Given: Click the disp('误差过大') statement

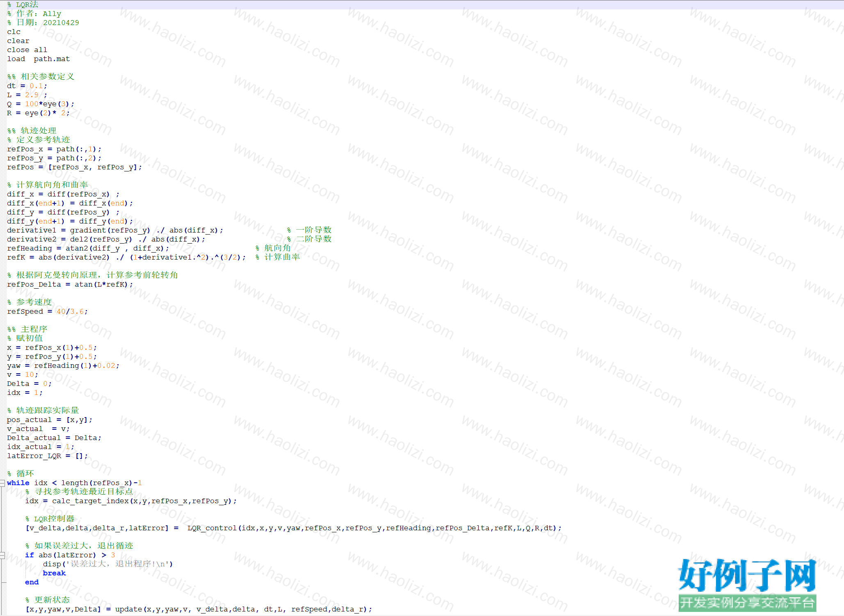Looking at the screenshot, I should point(108,564).
